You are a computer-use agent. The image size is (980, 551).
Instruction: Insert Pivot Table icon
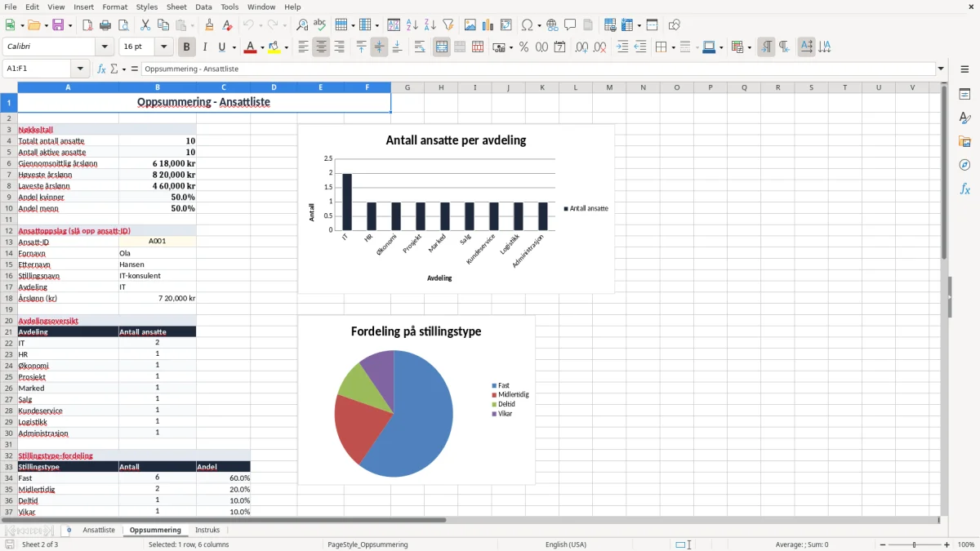click(506, 25)
